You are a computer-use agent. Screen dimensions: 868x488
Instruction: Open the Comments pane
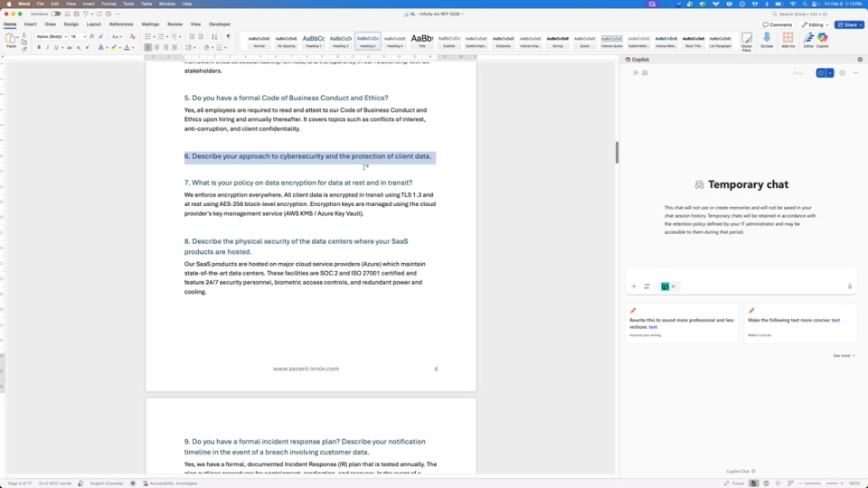[x=778, y=25]
